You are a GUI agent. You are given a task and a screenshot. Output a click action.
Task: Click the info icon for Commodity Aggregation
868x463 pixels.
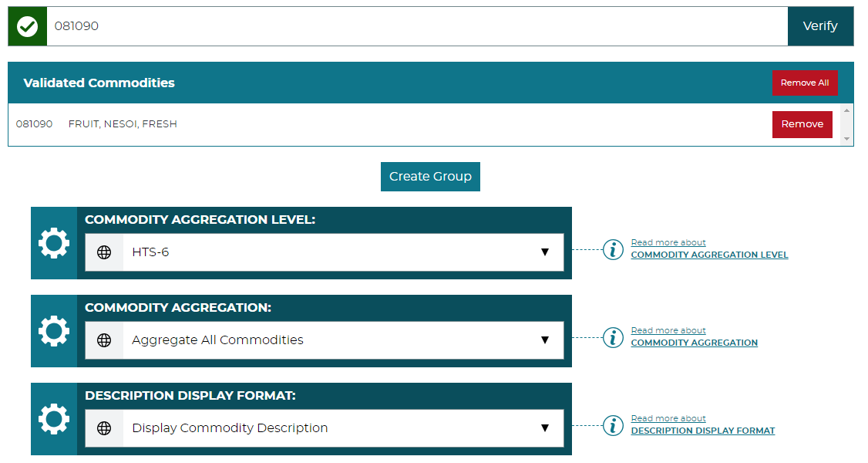(x=613, y=338)
